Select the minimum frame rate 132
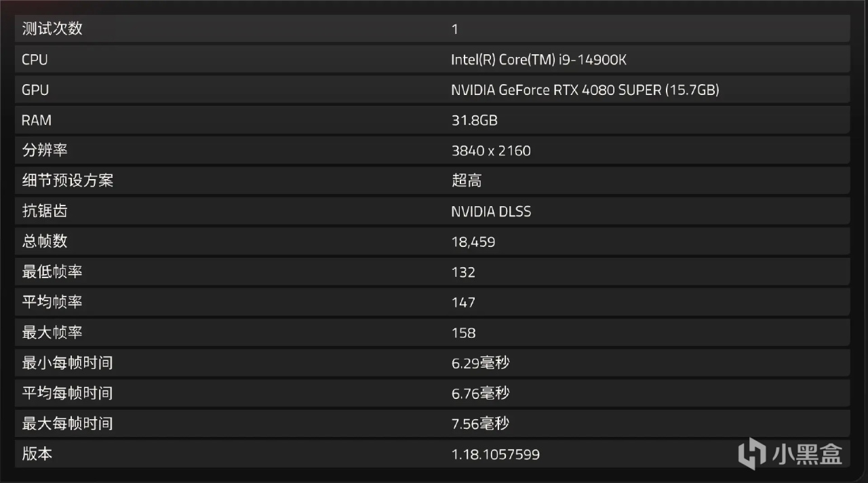 (x=463, y=272)
